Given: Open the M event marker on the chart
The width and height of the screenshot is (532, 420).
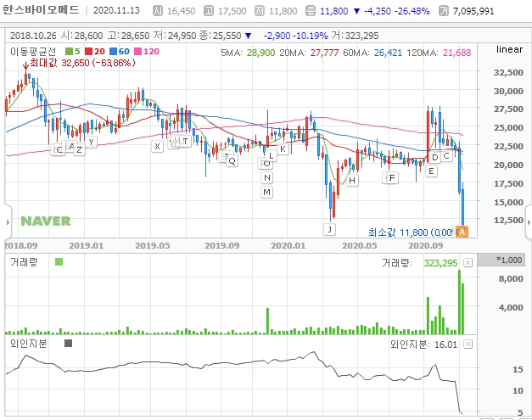Looking at the screenshot, I should tap(267, 193).
